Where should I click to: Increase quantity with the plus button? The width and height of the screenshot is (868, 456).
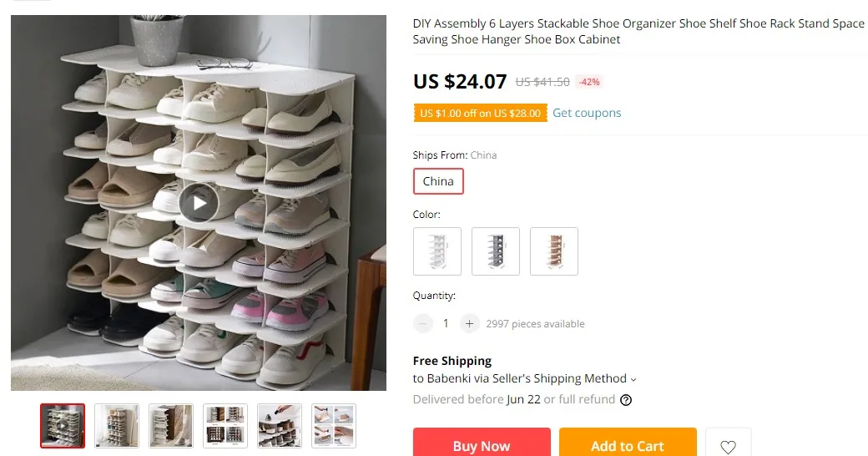pos(470,323)
